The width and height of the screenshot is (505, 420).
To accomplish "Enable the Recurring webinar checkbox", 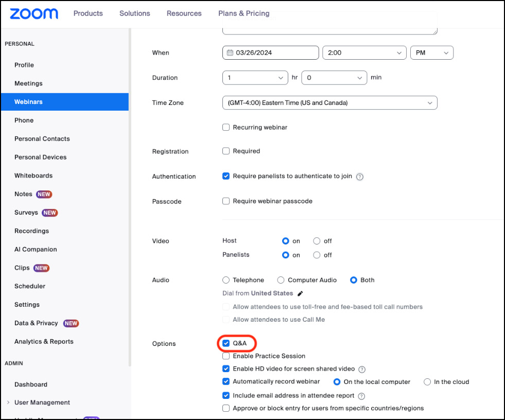I will click(226, 127).
